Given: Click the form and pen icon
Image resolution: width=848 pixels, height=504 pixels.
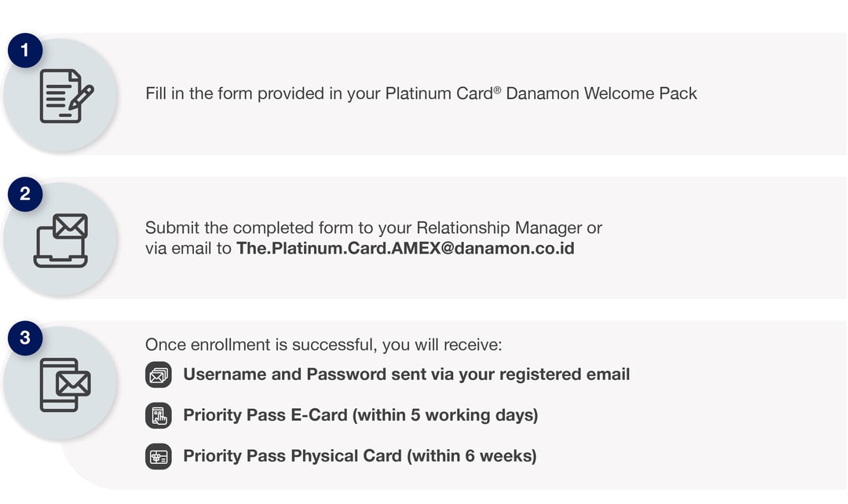Looking at the screenshot, I should pos(66,96).
